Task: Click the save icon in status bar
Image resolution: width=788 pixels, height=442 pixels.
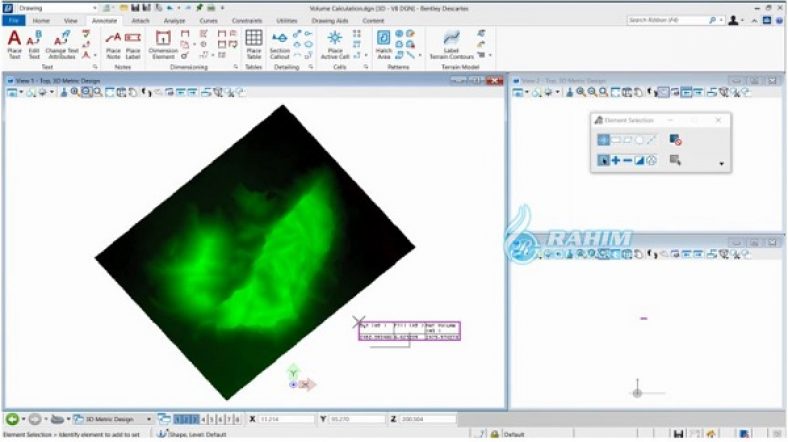Action: [678, 434]
